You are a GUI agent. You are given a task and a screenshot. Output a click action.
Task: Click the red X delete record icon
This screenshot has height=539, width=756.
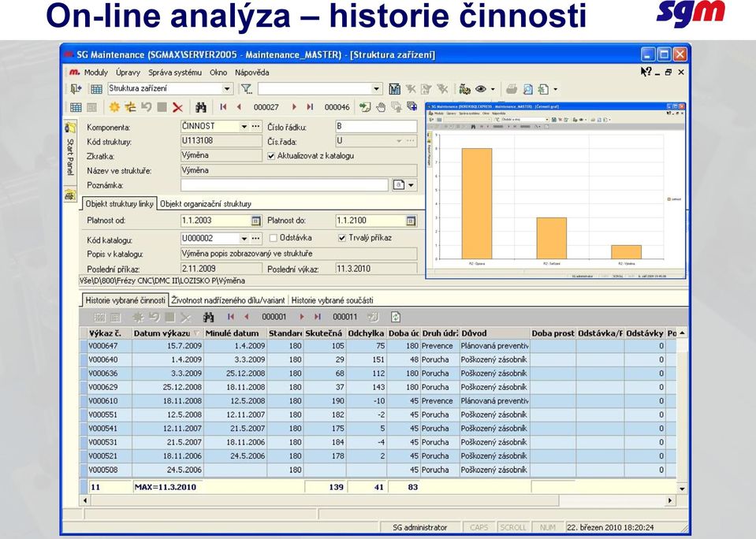[x=178, y=107]
